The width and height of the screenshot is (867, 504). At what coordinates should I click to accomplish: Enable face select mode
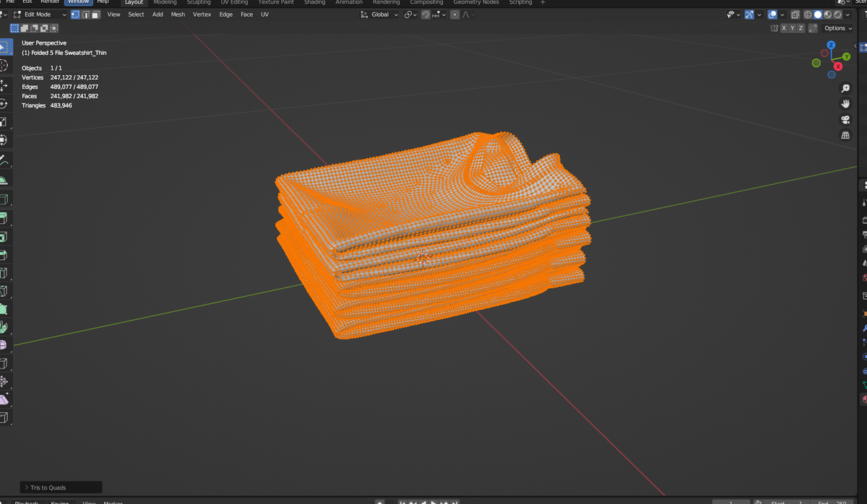(x=95, y=14)
